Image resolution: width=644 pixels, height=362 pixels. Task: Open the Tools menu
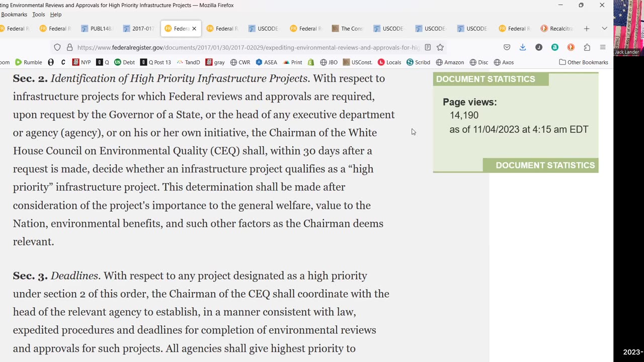click(39, 15)
